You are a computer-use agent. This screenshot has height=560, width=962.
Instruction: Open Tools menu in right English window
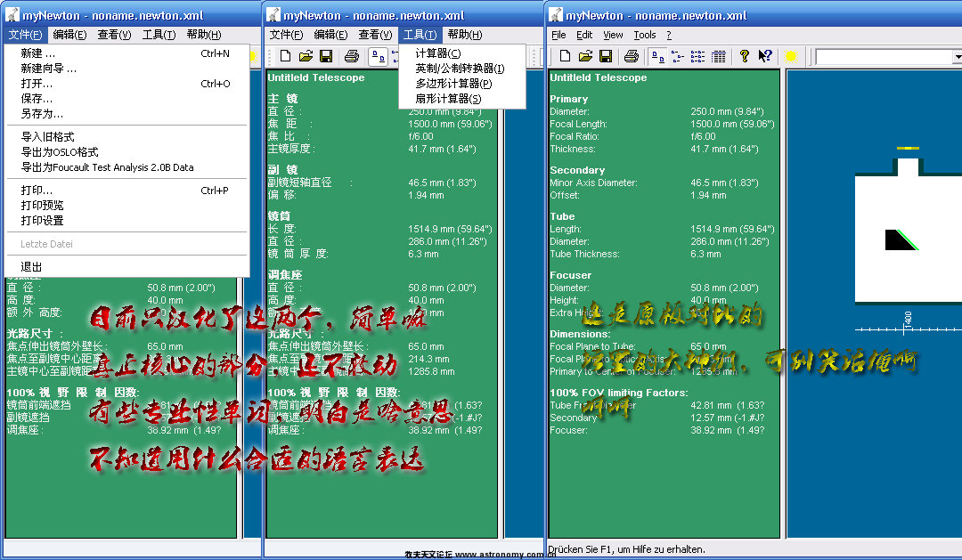644,35
